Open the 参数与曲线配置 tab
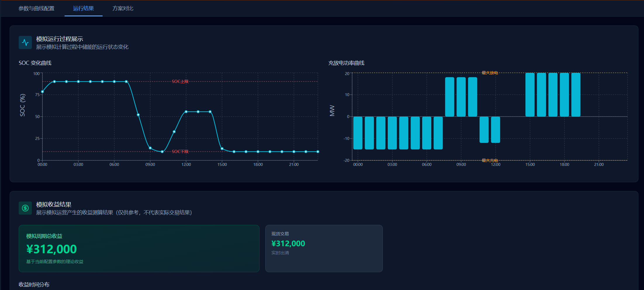 coord(37,8)
